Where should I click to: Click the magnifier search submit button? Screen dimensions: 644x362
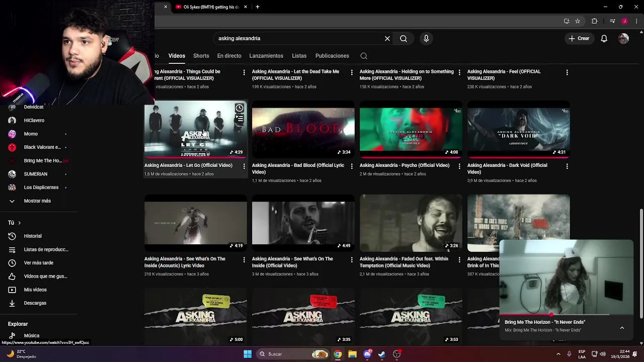pyautogui.click(x=404, y=38)
